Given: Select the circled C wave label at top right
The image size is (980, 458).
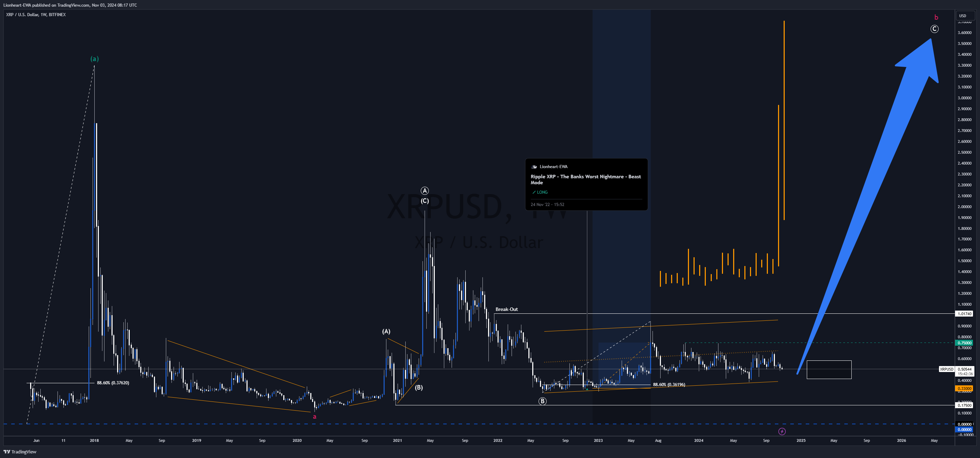Looking at the screenshot, I should coord(934,29).
